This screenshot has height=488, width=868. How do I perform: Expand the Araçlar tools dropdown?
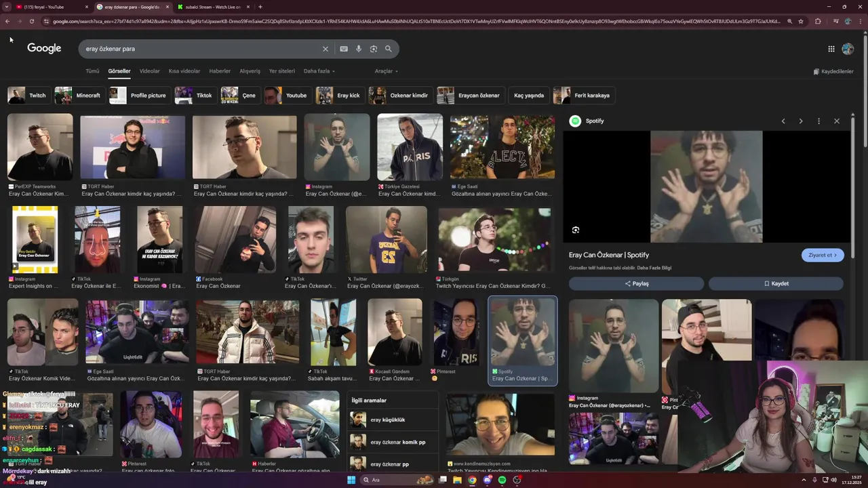pos(386,71)
